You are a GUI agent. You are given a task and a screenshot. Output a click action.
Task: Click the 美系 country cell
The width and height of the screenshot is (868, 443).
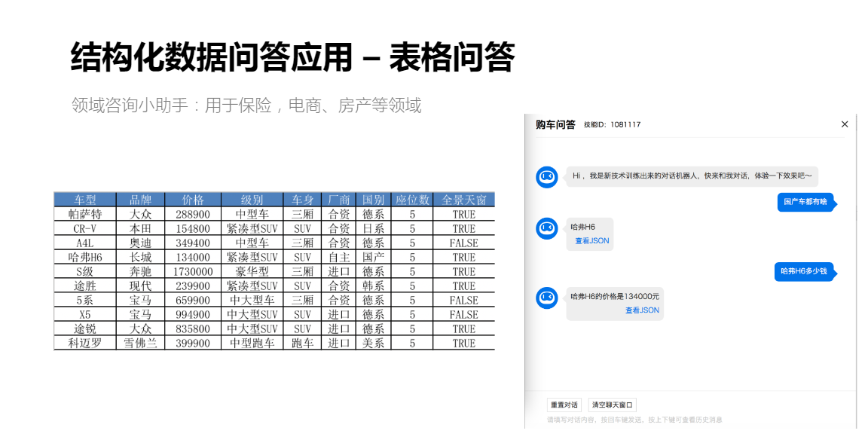373,344
